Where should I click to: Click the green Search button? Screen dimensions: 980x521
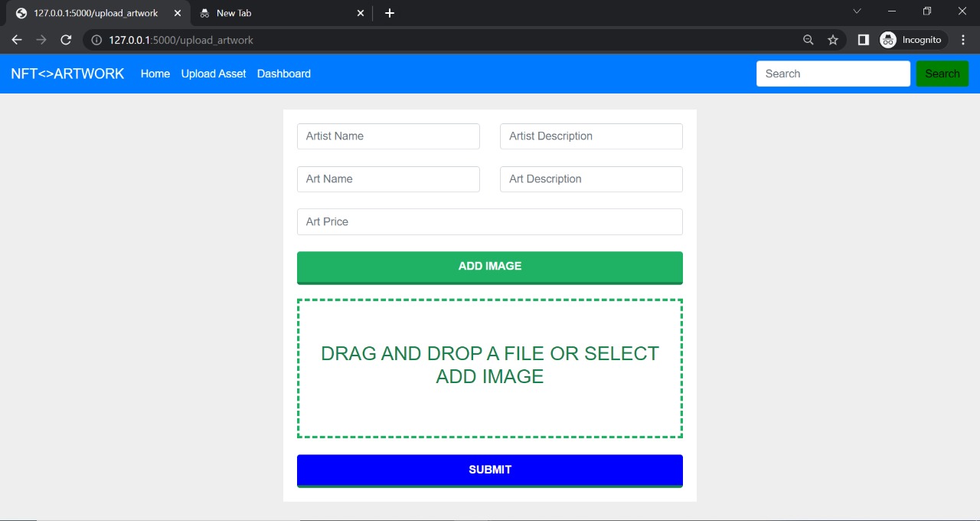(x=942, y=74)
